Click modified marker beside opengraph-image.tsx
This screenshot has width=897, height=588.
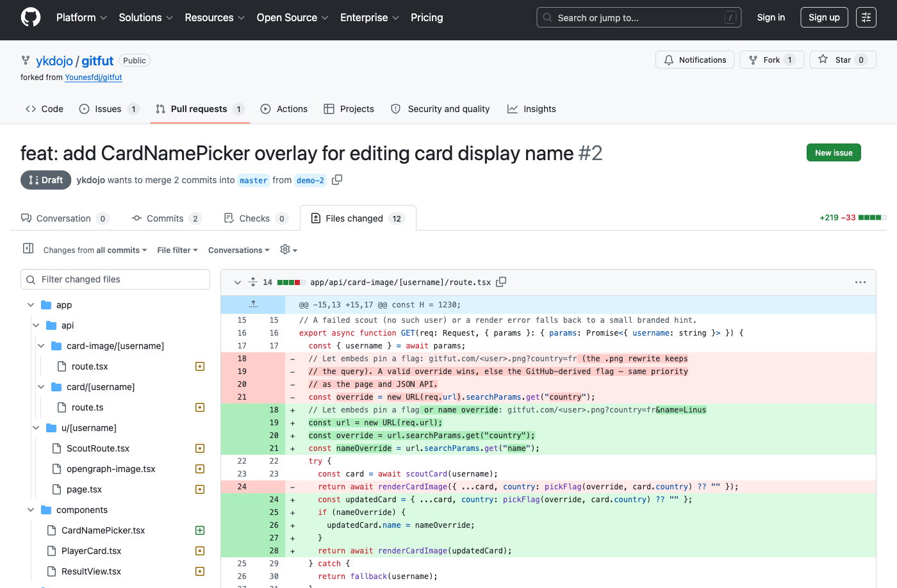pos(200,469)
